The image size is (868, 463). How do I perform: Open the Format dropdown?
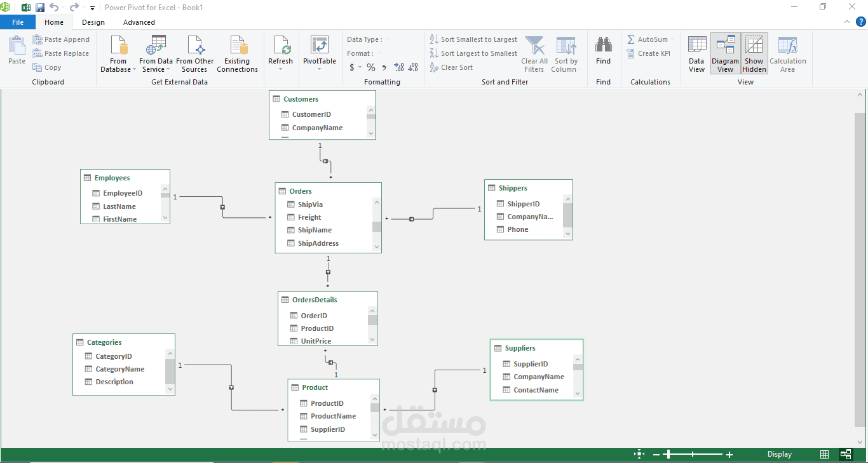tap(364, 53)
